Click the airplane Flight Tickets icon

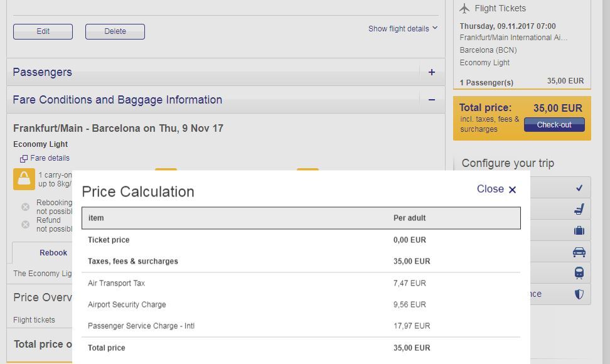(464, 8)
